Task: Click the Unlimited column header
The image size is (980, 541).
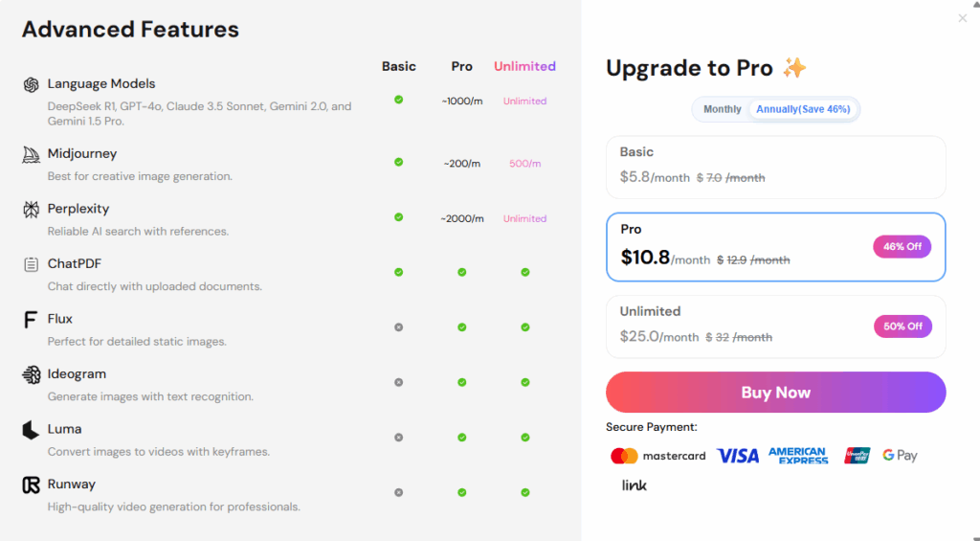Action: point(524,66)
